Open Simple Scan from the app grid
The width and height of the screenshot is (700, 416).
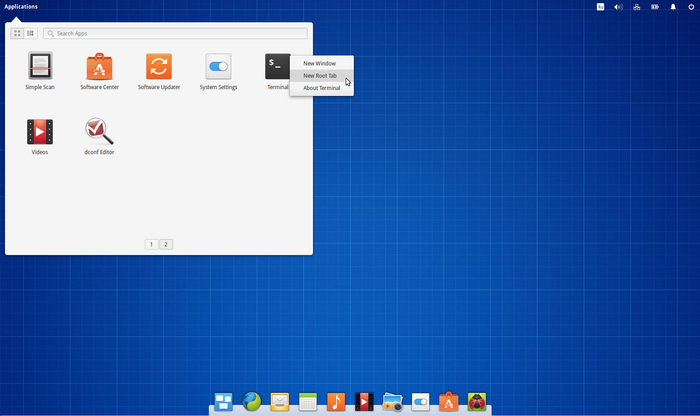pos(40,68)
